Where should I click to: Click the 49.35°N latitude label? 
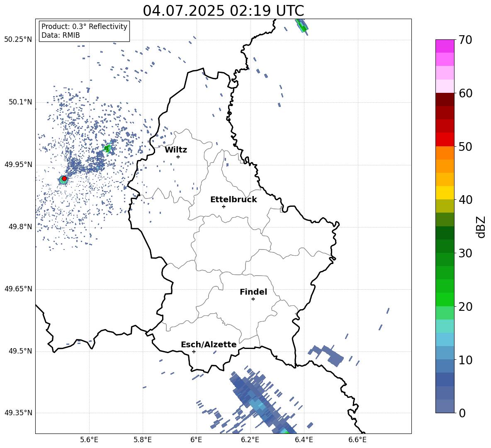(18, 413)
